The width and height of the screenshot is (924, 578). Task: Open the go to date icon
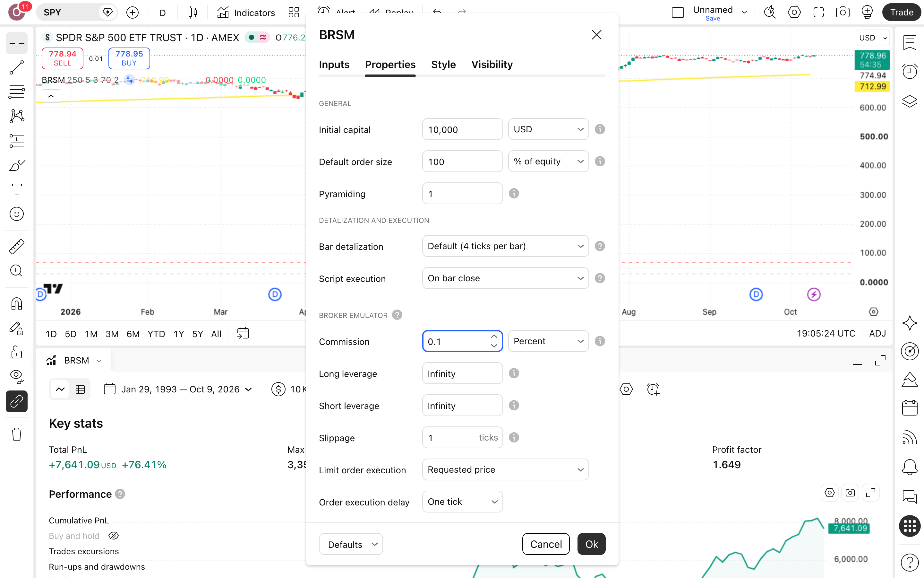[243, 333]
